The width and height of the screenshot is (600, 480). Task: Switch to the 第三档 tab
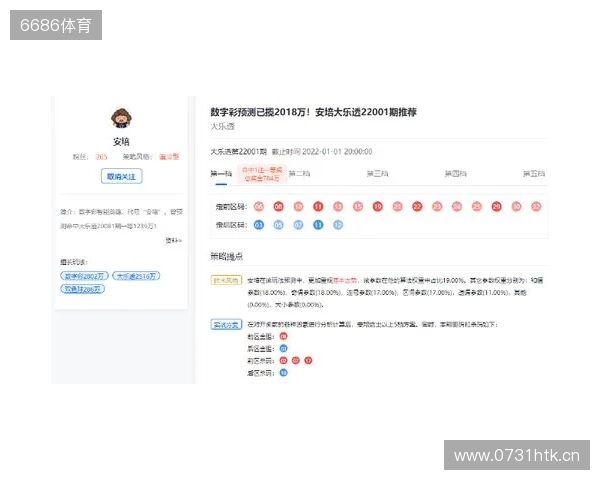[378, 174]
